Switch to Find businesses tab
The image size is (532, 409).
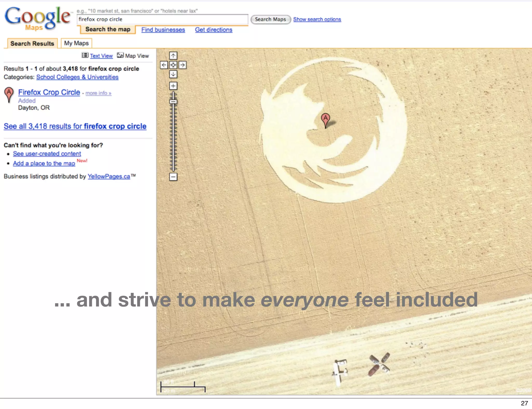coord(163,30)
